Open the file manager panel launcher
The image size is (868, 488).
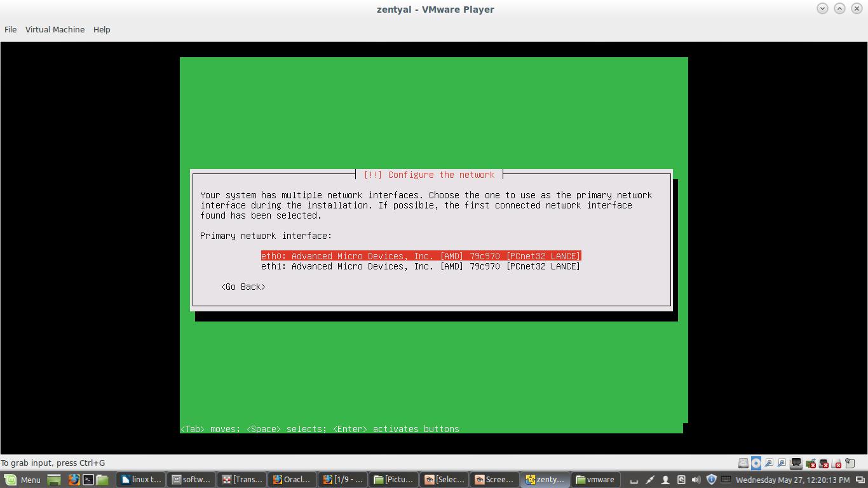(102, 480)
